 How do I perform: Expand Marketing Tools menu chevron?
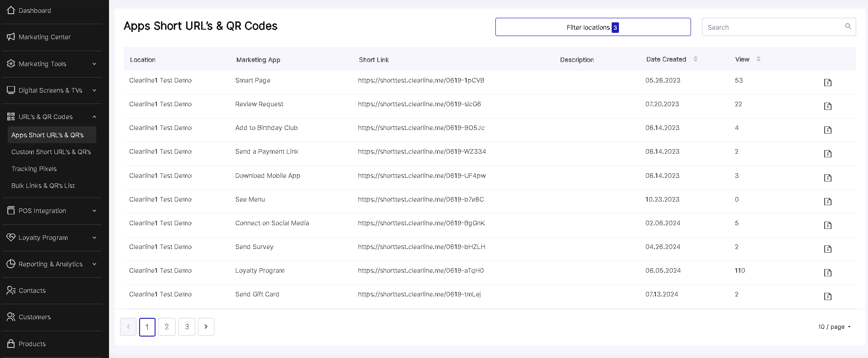(94, 64)
